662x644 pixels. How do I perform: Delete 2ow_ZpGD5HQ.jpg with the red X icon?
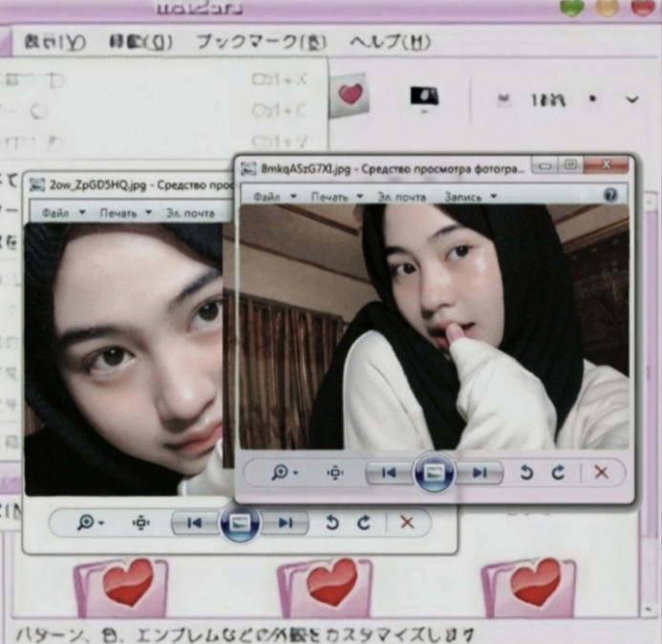tap(407, 523)
